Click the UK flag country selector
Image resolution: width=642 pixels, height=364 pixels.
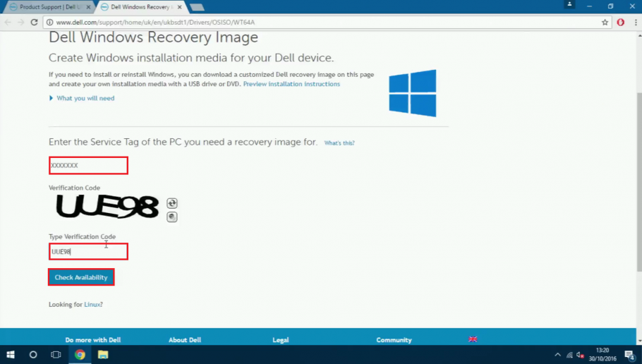pyautogui.click(x=473, y=339)
